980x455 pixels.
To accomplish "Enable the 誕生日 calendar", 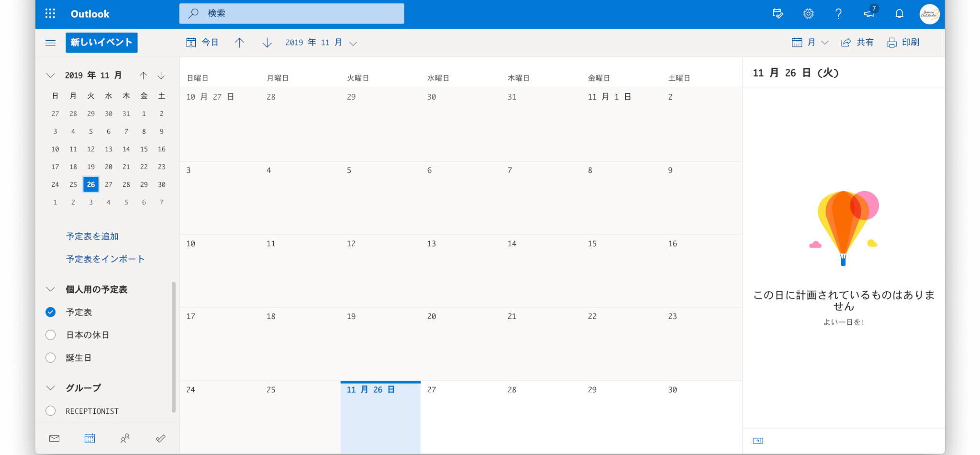I will [x=51, y=358].
